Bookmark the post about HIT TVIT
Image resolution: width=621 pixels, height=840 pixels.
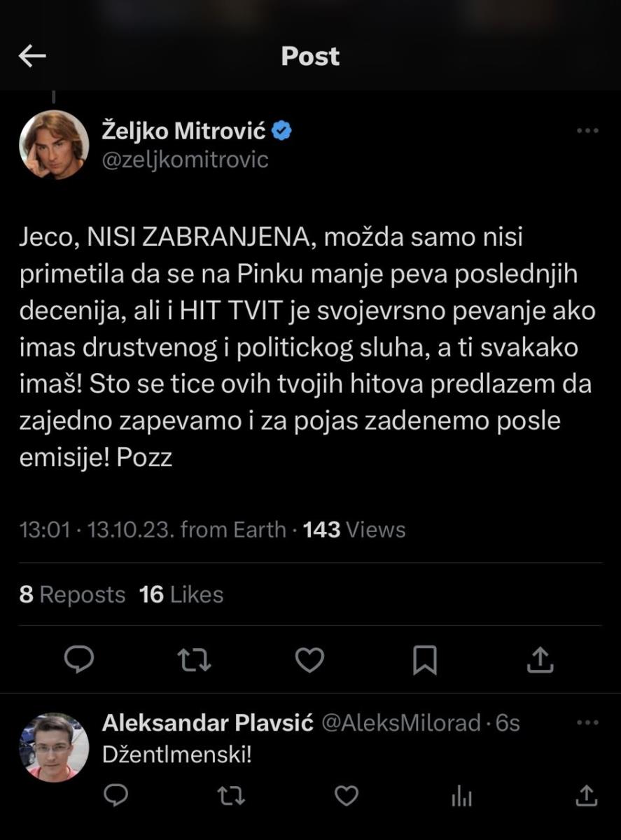426,659
